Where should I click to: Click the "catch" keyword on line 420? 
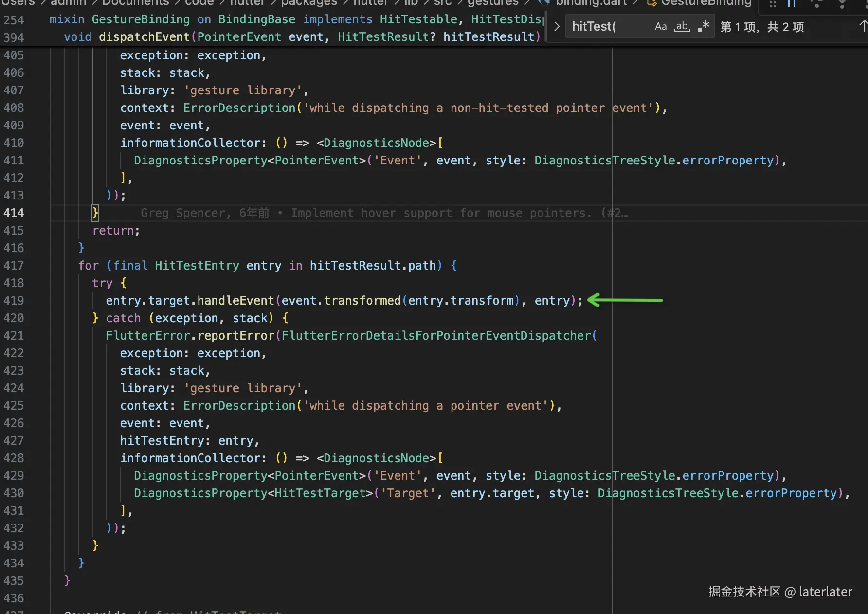point(124,318)
